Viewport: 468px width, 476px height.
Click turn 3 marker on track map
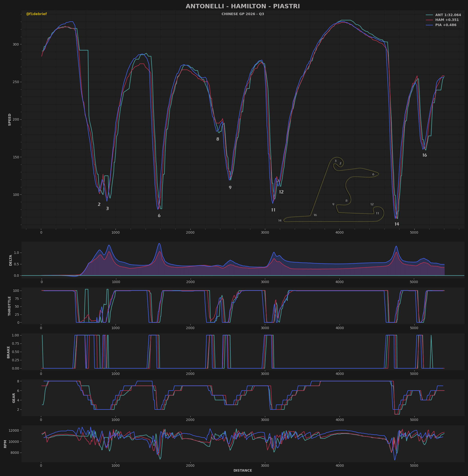coord(335,161)
